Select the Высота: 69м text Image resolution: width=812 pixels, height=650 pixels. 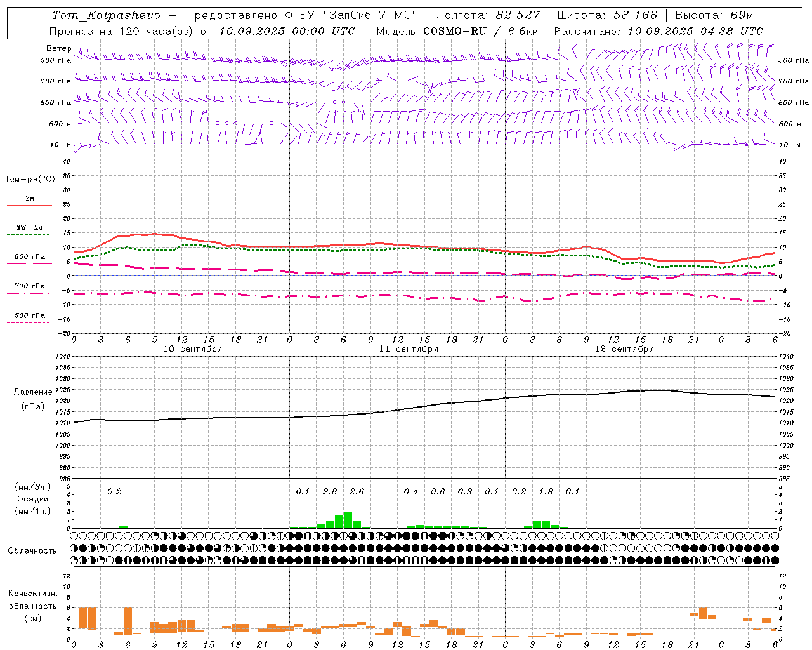click(714, 15)
